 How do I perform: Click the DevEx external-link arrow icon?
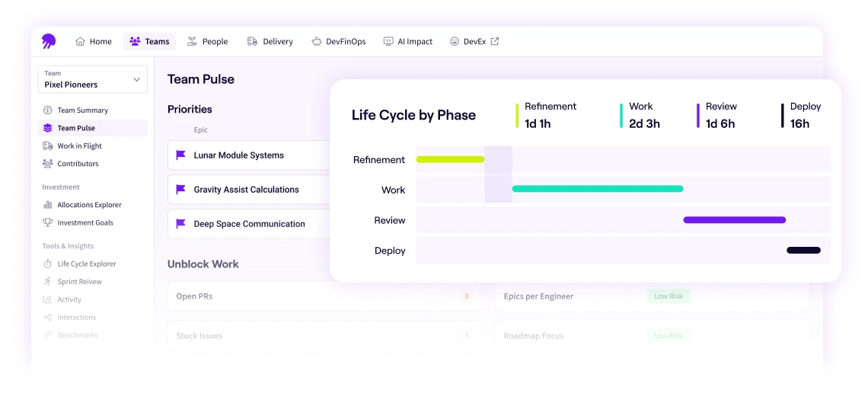(495, 41)
